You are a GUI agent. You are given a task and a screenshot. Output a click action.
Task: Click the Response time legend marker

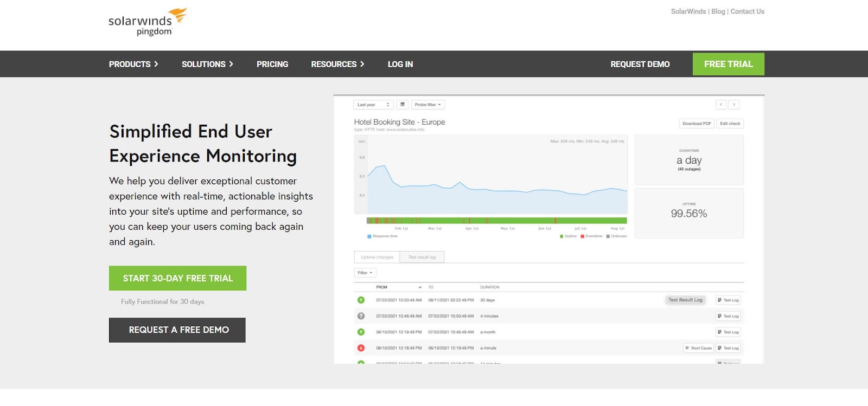click(369, 236)
